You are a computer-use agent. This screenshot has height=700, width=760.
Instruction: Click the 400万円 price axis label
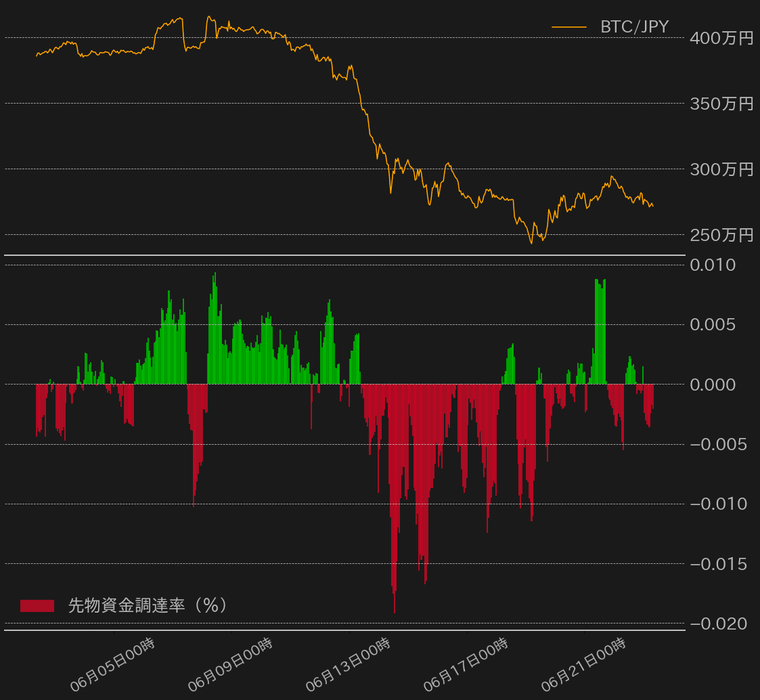[x=721, y=39]
